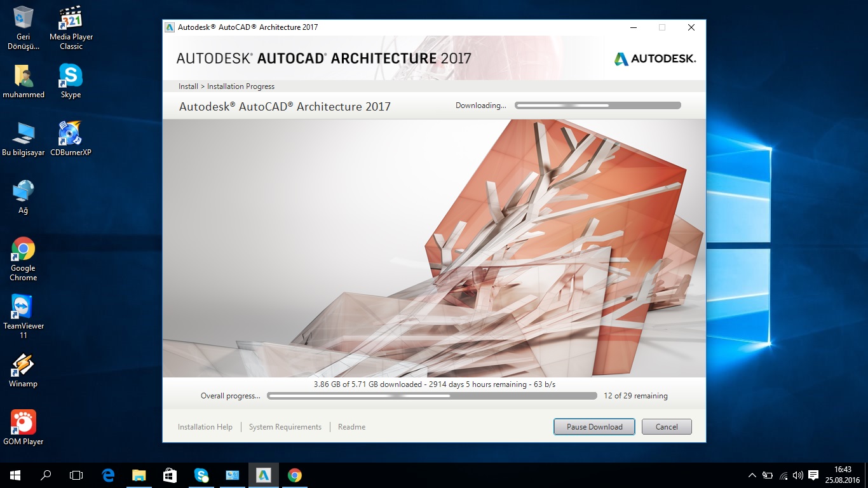Cancel the AutoCAD installation
The width and height of the screenshot is (868, 488).
[x=667, y=427]
